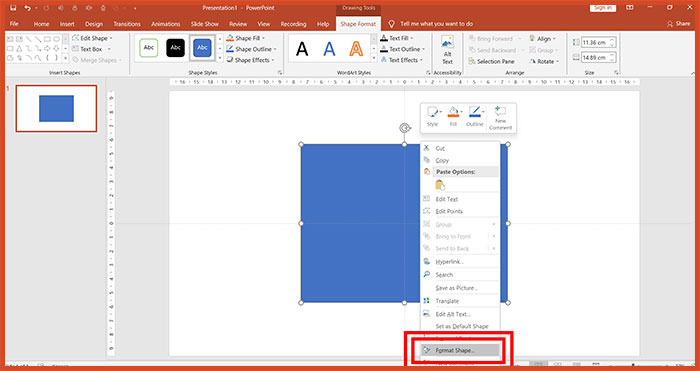This screenshot has width=700, height=371.
Task: Click the Save icon in the title bar
Action: coord(13,8)
